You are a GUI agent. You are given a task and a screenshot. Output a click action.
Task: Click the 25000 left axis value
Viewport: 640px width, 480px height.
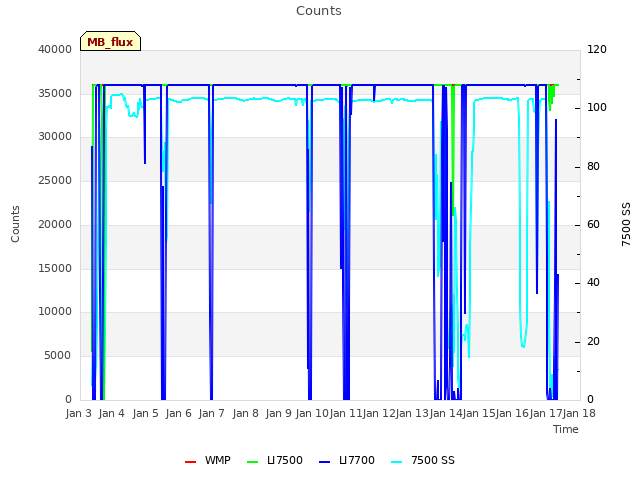[55, 180]
